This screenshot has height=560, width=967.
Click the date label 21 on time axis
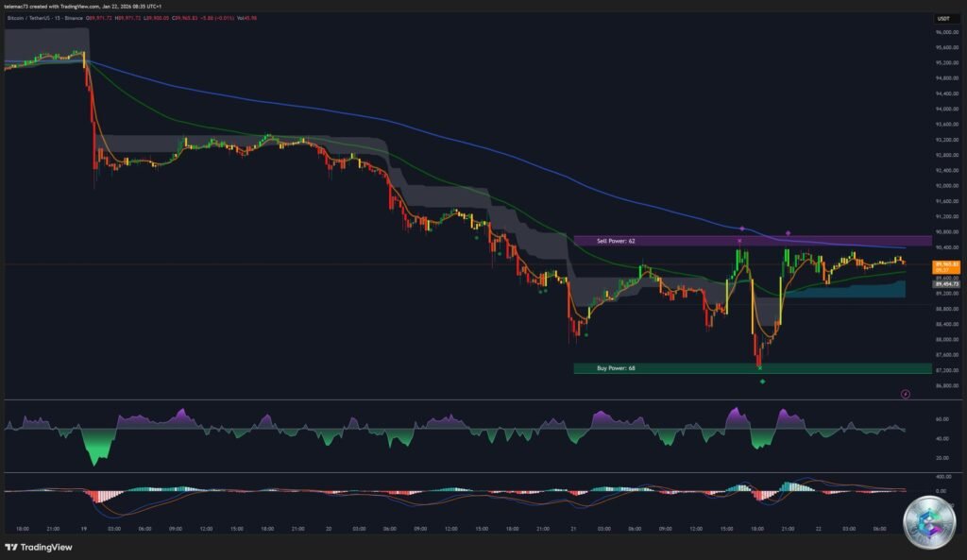pyautogui.click(x=573, y=530)
